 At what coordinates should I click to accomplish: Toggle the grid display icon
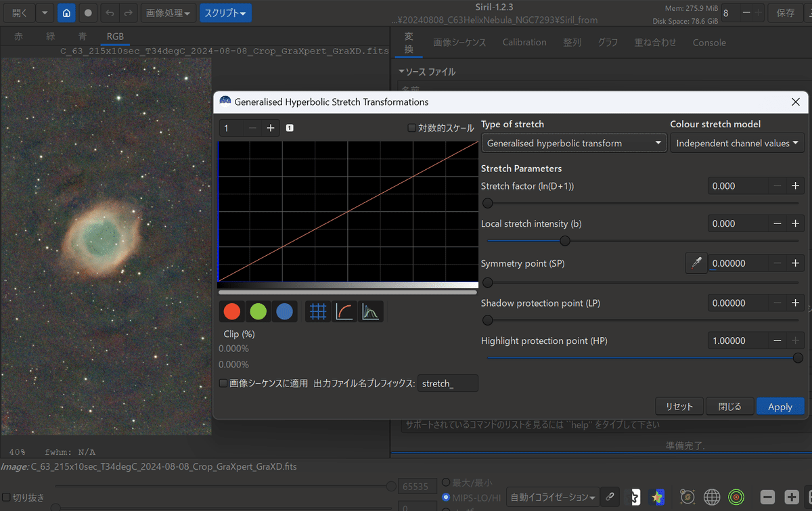pyautogui.click(x=318, y=311)
